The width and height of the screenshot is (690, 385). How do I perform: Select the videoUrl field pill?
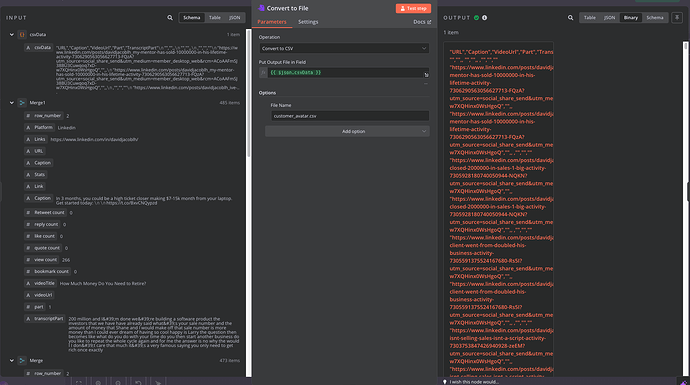click(x=39, y=295)
